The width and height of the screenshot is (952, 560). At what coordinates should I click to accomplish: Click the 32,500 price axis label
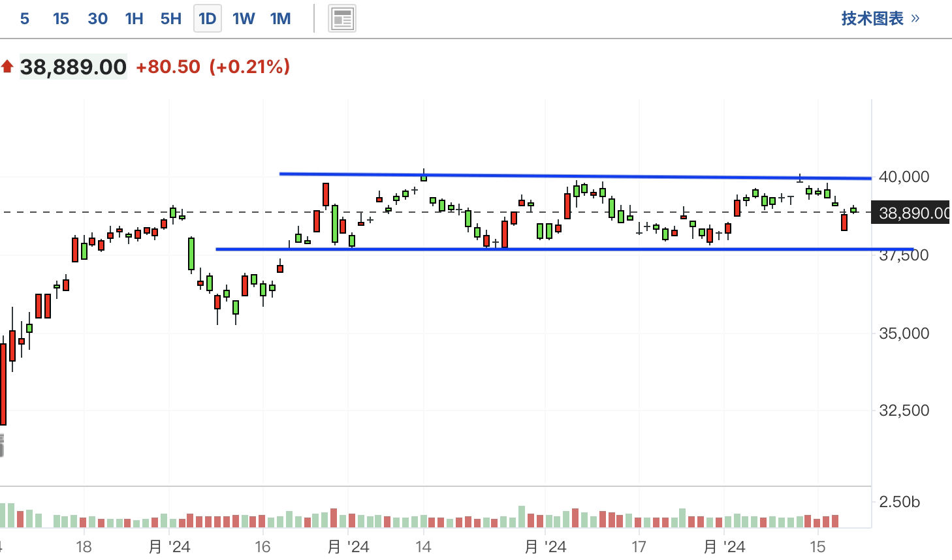904,411
